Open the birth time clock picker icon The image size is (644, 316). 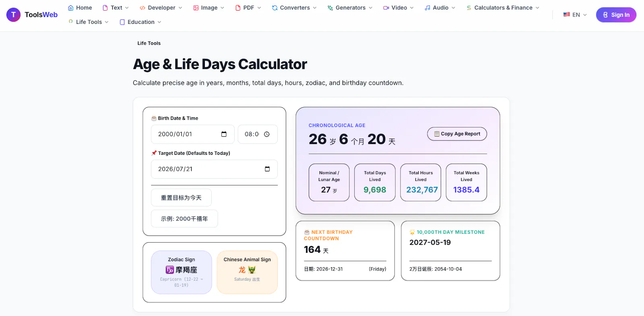267,134
